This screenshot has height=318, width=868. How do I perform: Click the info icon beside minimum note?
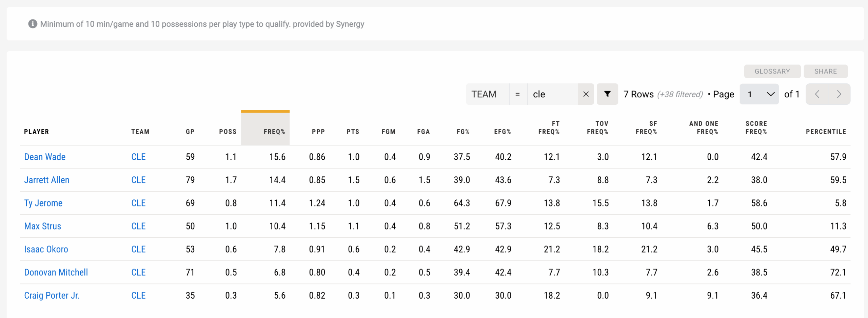point(33,24)
